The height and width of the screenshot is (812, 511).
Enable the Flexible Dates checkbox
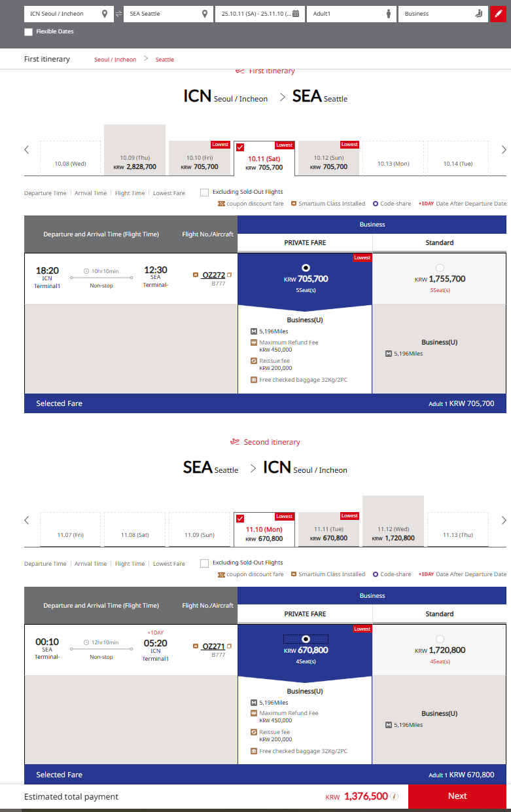(x=28, y=31)
